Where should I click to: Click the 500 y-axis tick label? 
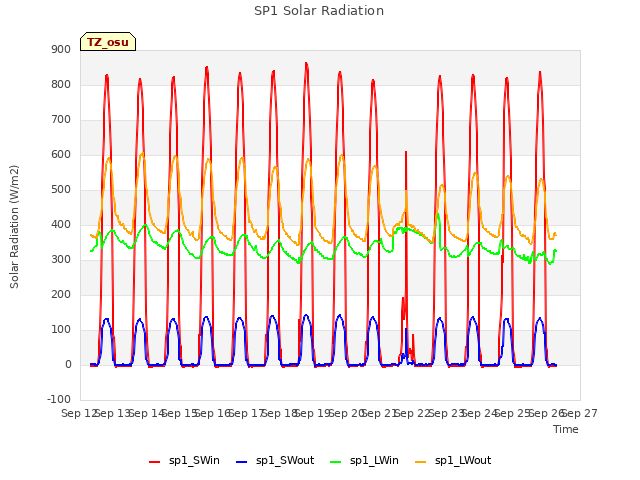[x=61, y=190]
